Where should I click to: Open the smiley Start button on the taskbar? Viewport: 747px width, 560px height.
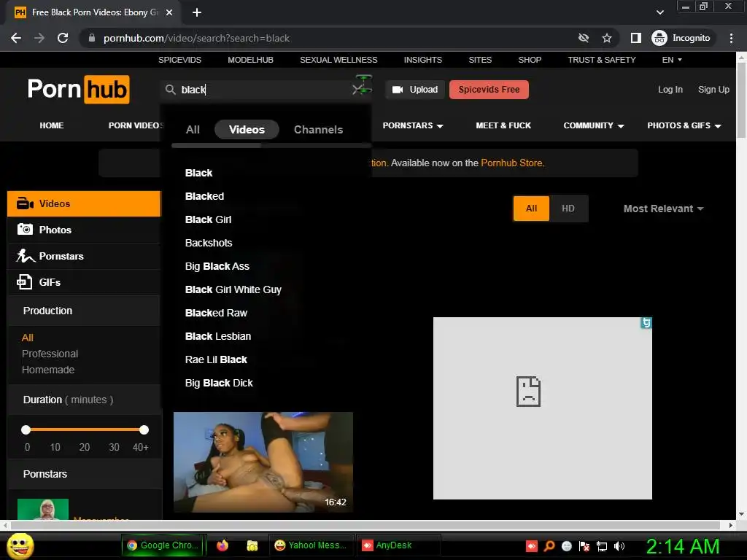[20, 545]
